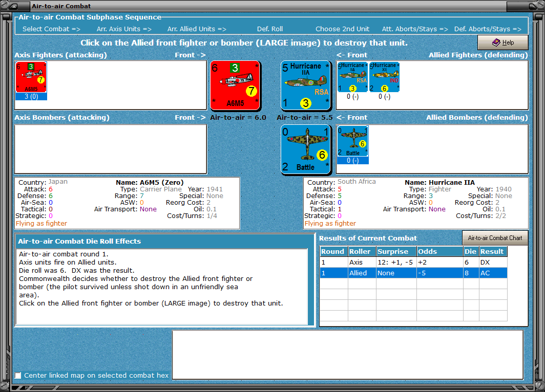Click the 'Air-to-air = 6.0' Axis strength label
This screenshot has height=392, width=545.
pyautogui.click(x=238, y=117)
